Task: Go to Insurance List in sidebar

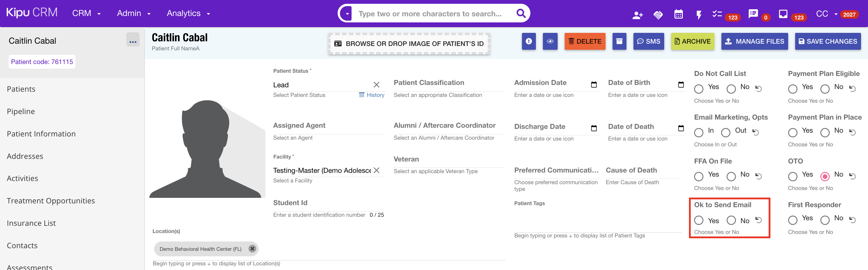Action: point(31,223)
